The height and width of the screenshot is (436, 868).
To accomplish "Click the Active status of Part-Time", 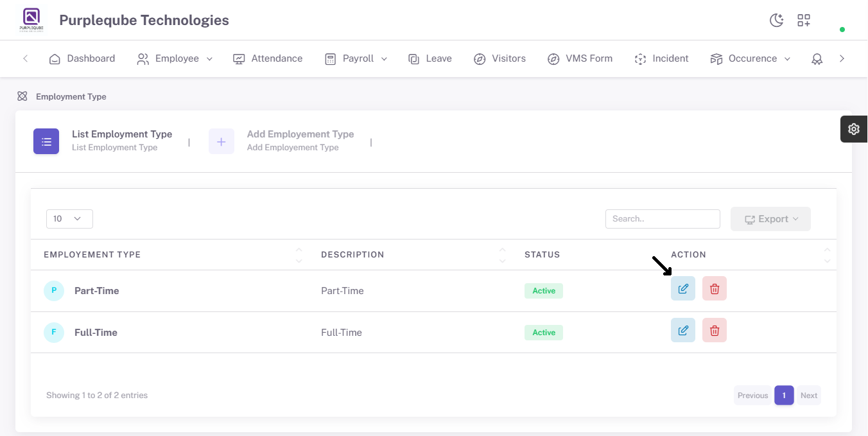I will tap(544, 291).
